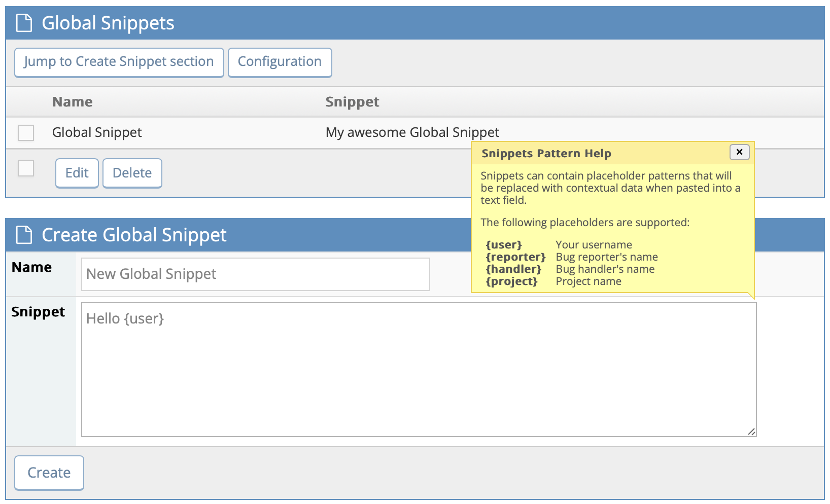Click the 'Create Global Snippet' section title

134,235
